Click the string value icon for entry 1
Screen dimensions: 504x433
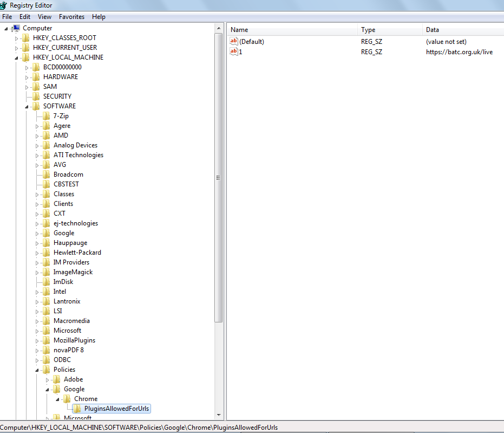pos(234,52)
